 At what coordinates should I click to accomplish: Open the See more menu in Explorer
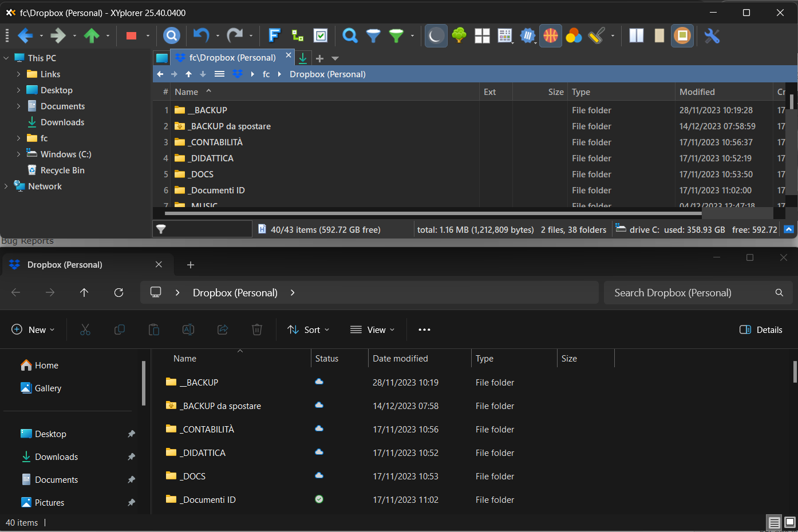[x=424, y=329]
